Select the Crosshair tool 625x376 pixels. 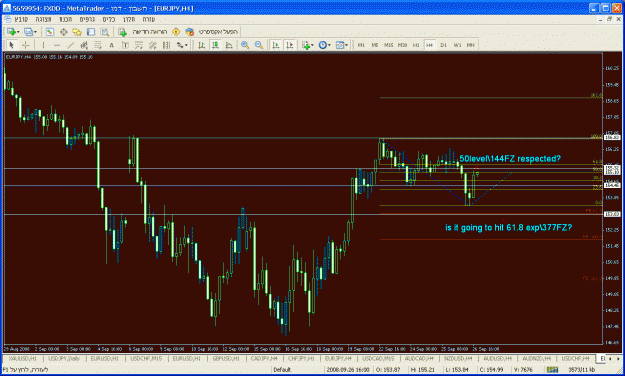(26, 45)
